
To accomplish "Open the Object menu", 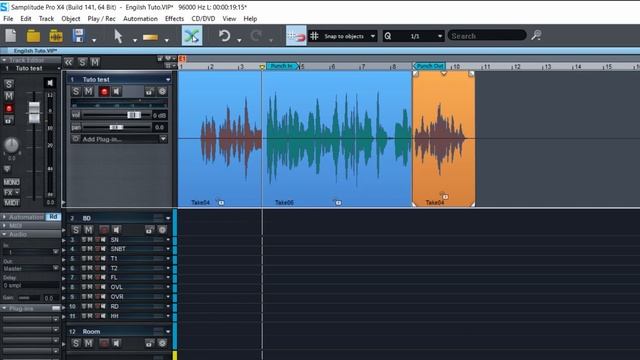I will (x=71, y=19).
